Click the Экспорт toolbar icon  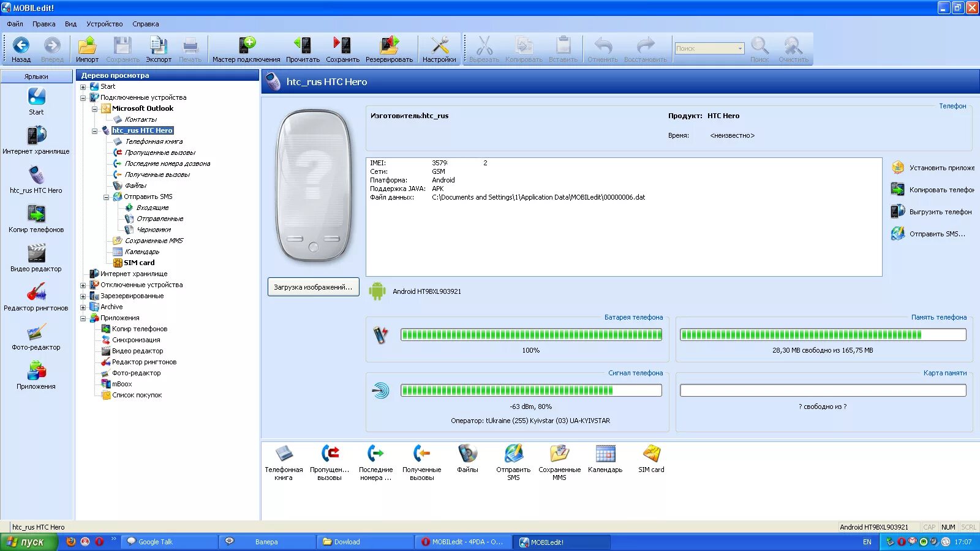[x=159, y=45]
